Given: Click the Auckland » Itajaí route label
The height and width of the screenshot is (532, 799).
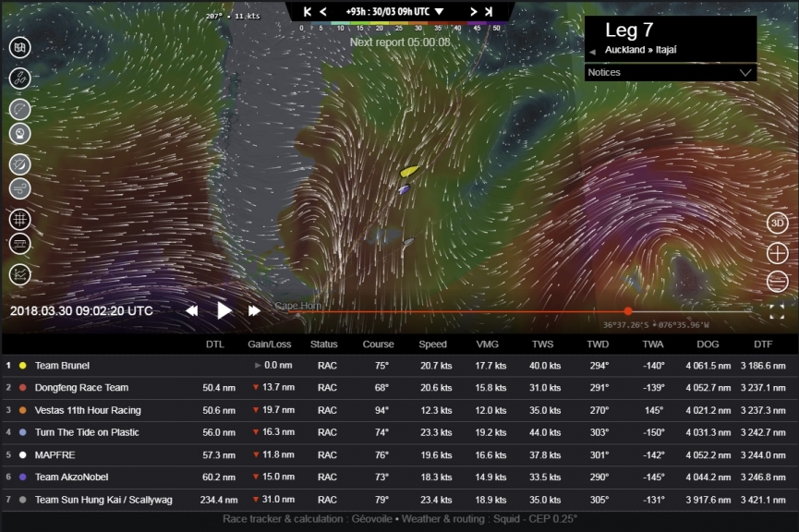Looking at the screenshot, I should [640, 50].
